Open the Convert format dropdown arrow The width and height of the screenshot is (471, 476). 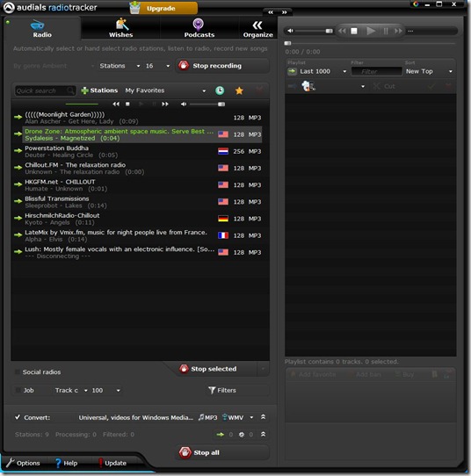pos(251,417)
